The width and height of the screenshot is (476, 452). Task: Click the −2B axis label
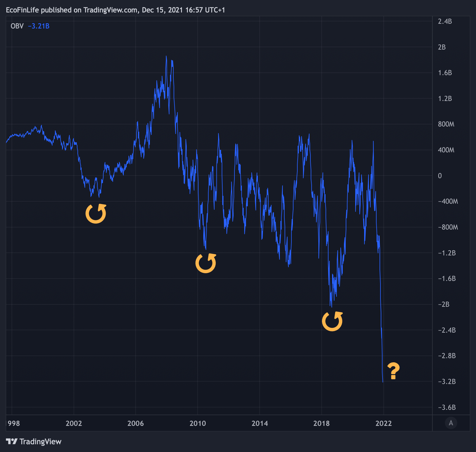click(444, 304)
